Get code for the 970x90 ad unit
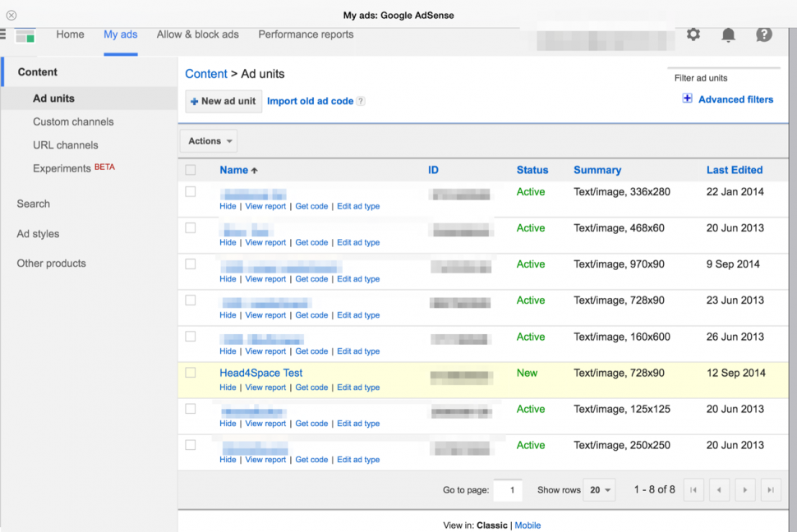Viewport: 797px width, 532px height. (x=311, y=279)
